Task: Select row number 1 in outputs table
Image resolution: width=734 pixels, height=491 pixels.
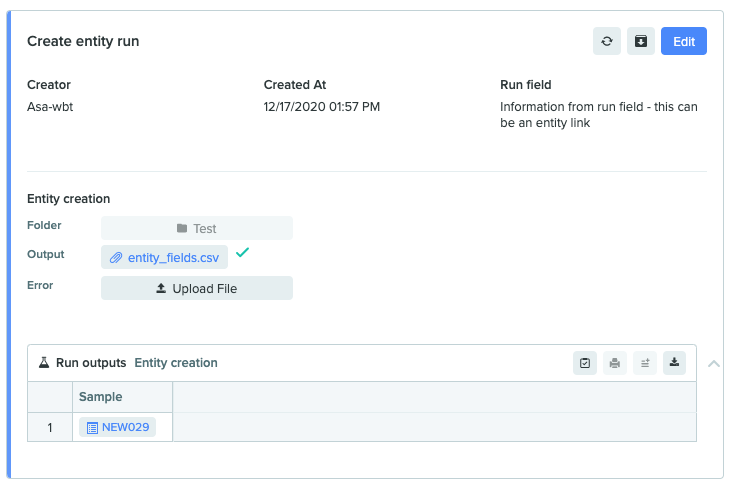Action: tap(50, 427)
